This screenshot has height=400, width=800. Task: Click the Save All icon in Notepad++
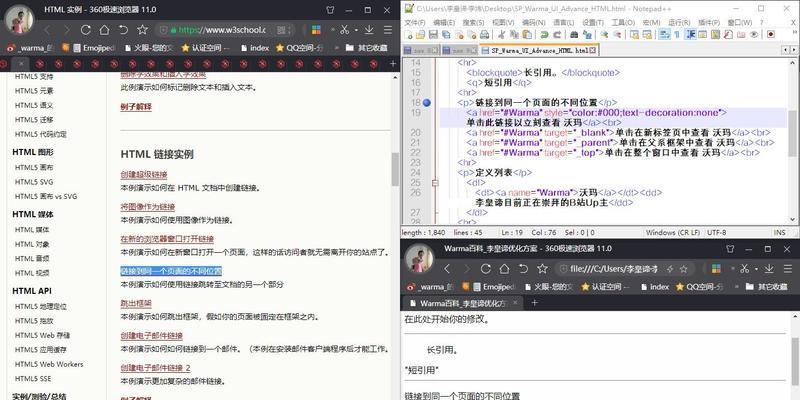click(445, 35)
